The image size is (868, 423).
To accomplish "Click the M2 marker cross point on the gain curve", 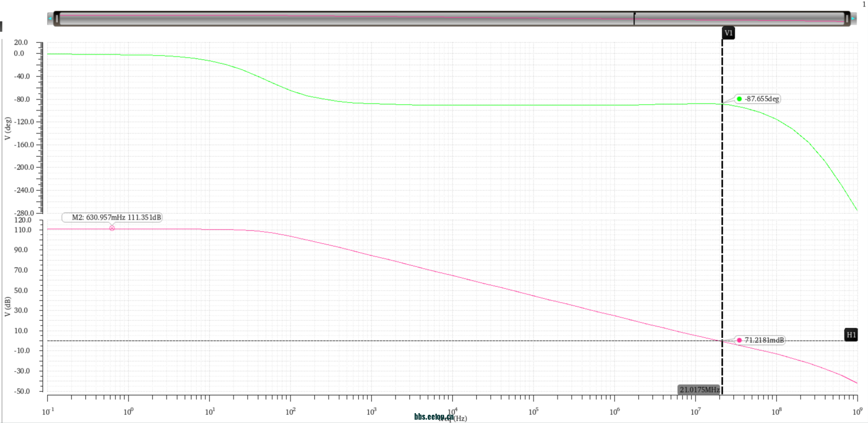I will coord(112,227).
